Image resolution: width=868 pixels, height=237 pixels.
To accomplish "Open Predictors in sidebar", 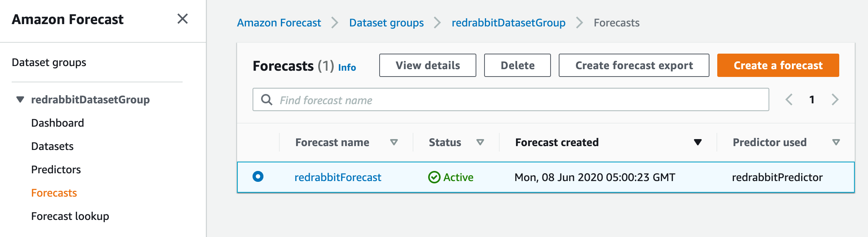I will click(56, 170).
